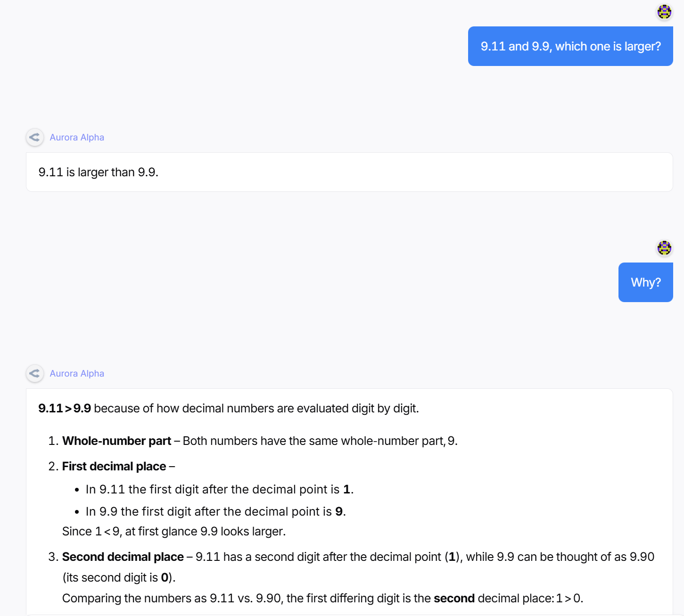Viewport: 684px width, 616px height.
Task: Click the Aurora Alpha model icon above the detailed explanation
Action: tap(34, 373)
